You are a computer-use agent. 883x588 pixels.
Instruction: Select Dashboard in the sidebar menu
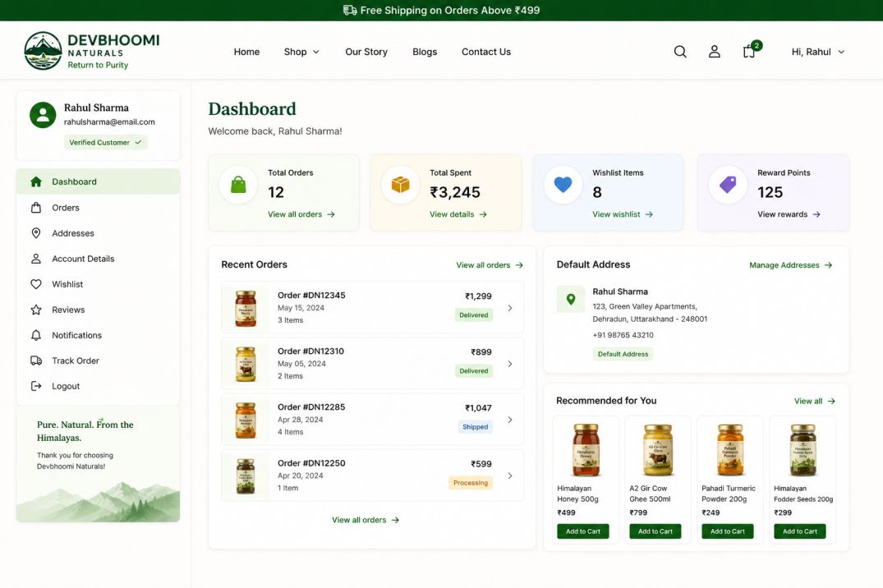[98, 181]
